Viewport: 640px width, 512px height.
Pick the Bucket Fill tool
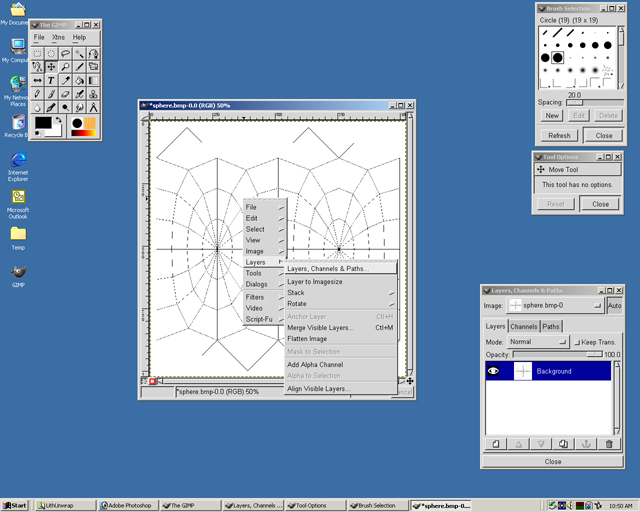coord(79,80)
